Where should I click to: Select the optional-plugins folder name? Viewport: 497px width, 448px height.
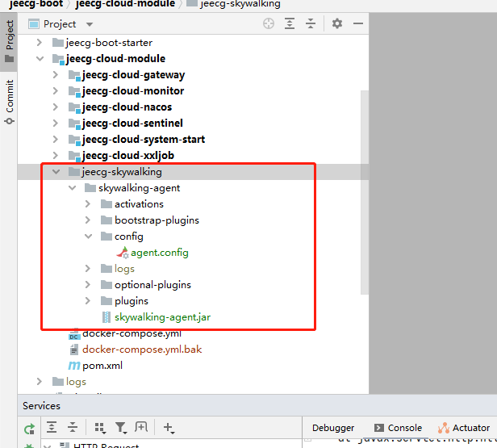[152, 285]
